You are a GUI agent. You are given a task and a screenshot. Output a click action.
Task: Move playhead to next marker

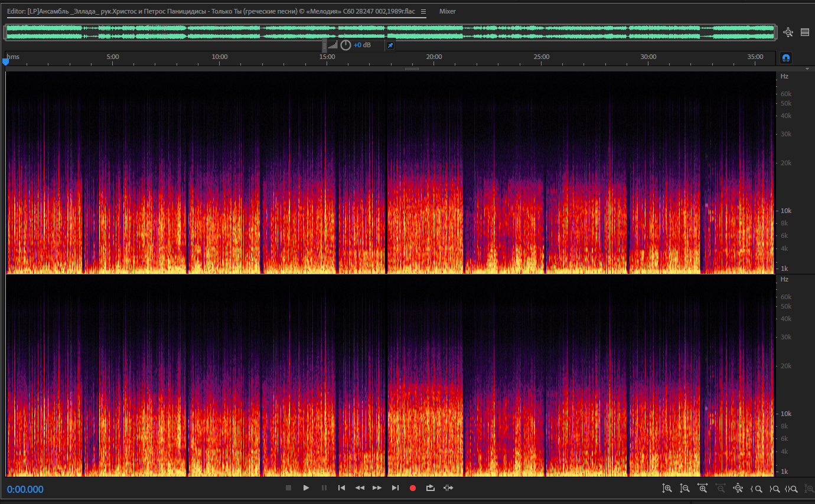click(395, 488)
